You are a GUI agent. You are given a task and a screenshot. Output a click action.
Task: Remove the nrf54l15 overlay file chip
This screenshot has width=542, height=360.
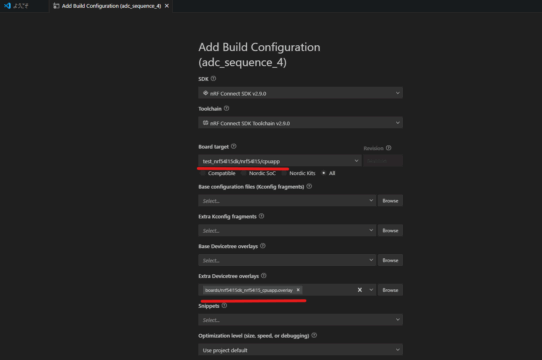(x=298, y=290)
